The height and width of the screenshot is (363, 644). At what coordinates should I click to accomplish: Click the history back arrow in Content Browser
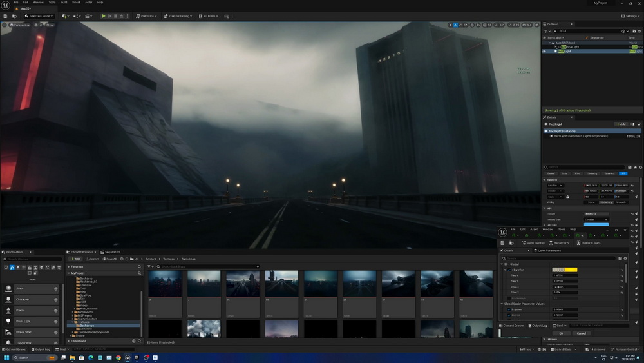point(122,259)
